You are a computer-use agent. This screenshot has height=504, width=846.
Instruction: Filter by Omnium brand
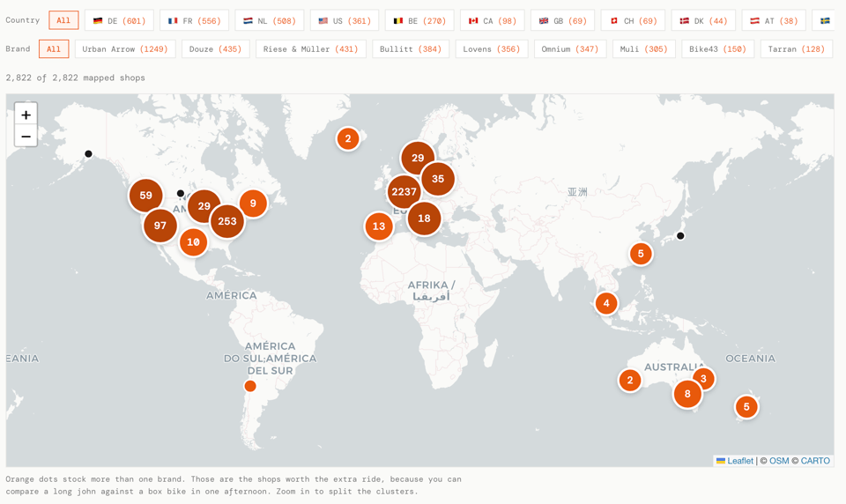570,48
